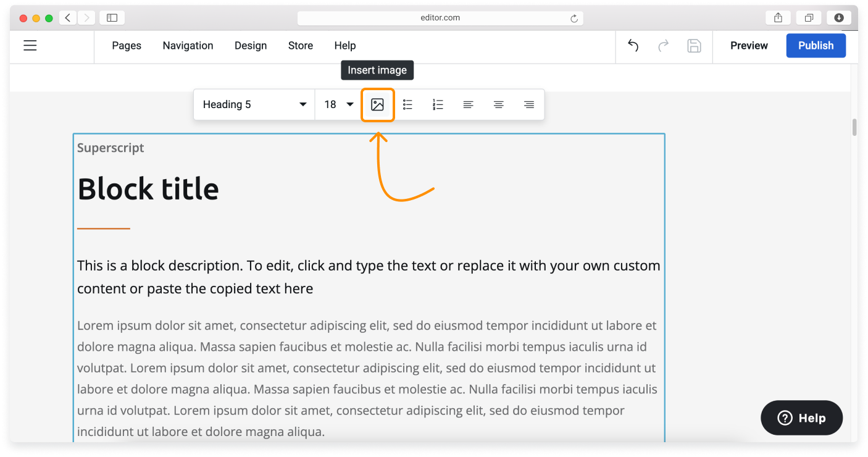Open the Help menu in top bar
868x457 pixels.
(x=345, y=46)
